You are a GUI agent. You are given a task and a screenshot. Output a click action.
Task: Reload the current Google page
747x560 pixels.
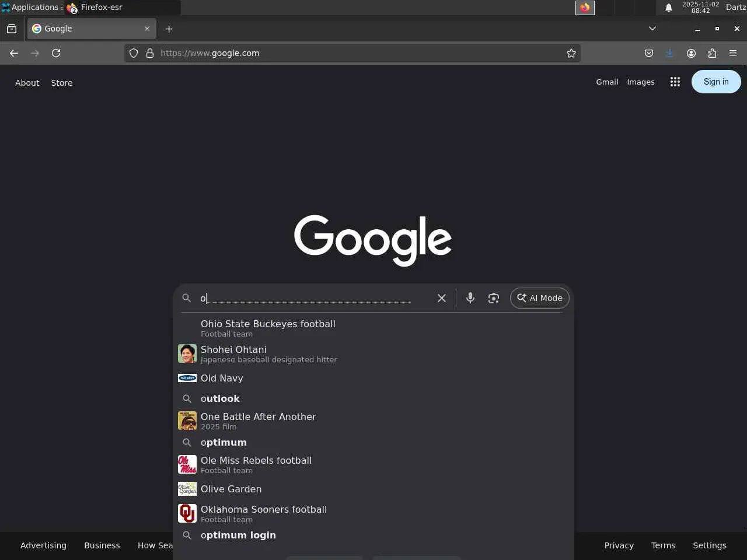(56, 53)
